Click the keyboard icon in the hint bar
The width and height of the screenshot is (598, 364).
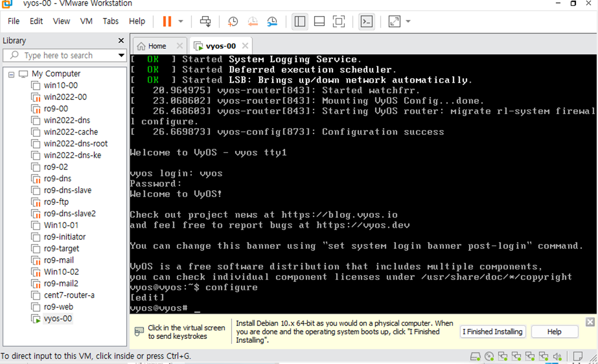pos(139,331)
